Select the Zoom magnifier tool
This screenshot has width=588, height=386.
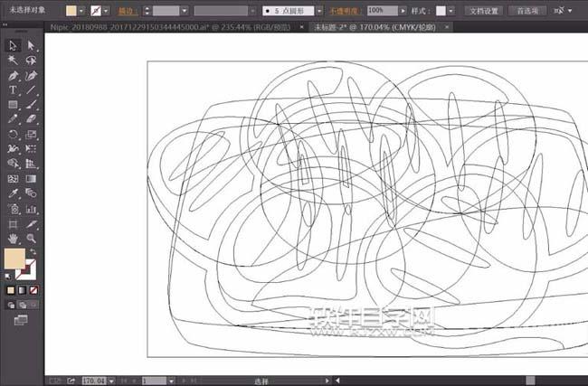click(31, 239)
